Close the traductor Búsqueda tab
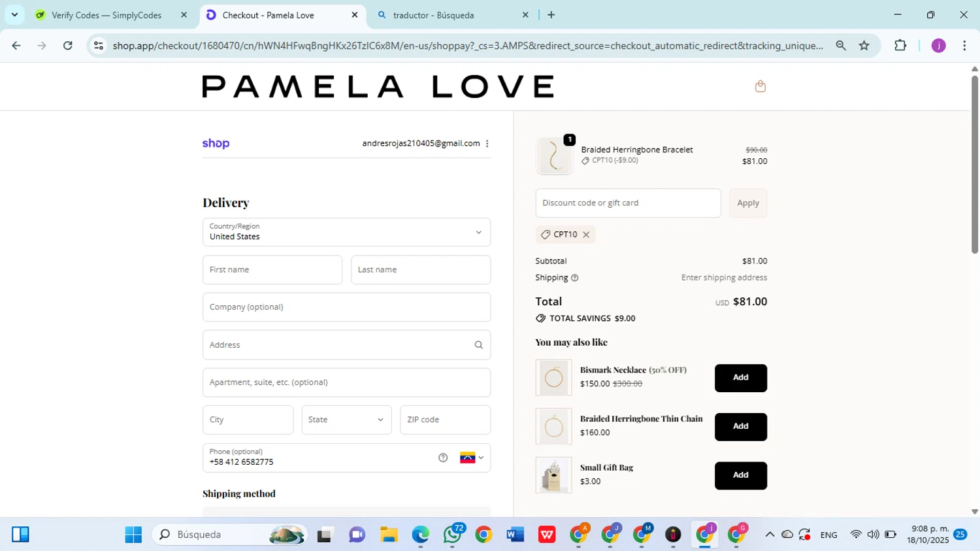This screenshot has width=980, height=551. (525, 15)
